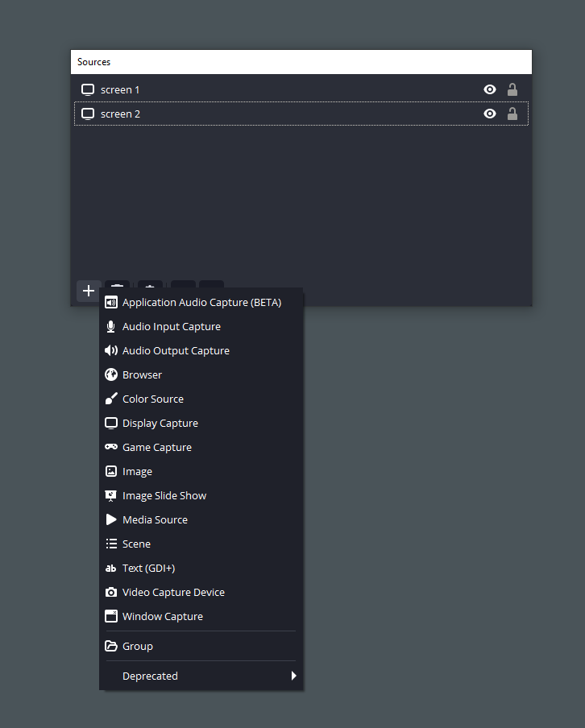Click the plus Add Source button
The image size is (585, 728).
(89, 291)
